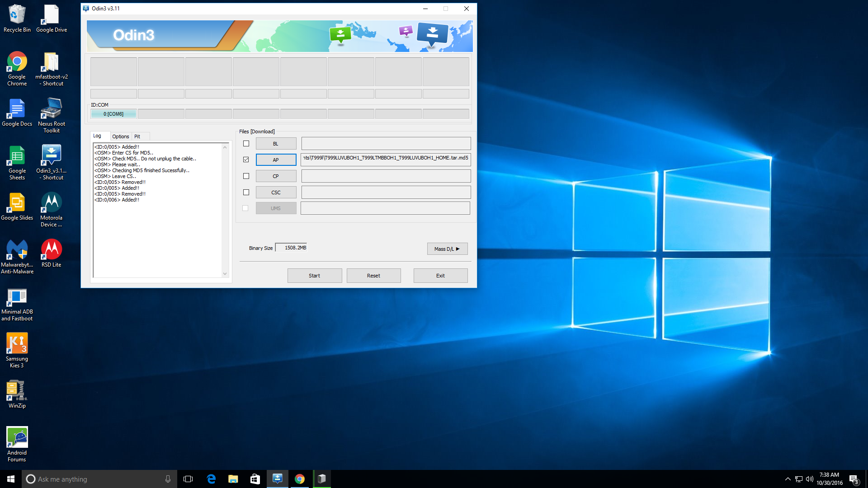Click the AP file browse button

(x=276, y=160)
